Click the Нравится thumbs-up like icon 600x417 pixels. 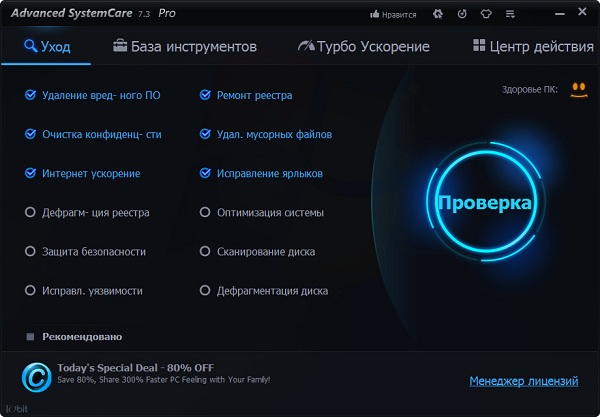coord(376,15)
